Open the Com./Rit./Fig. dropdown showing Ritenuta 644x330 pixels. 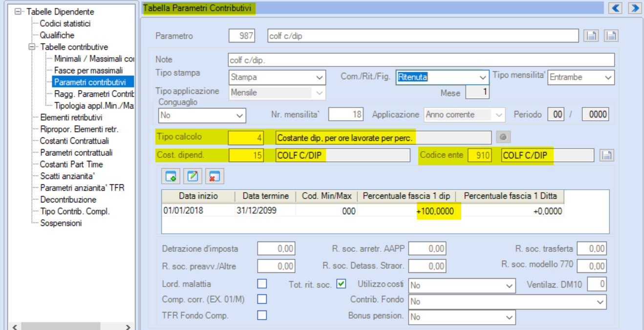point(483,77)
